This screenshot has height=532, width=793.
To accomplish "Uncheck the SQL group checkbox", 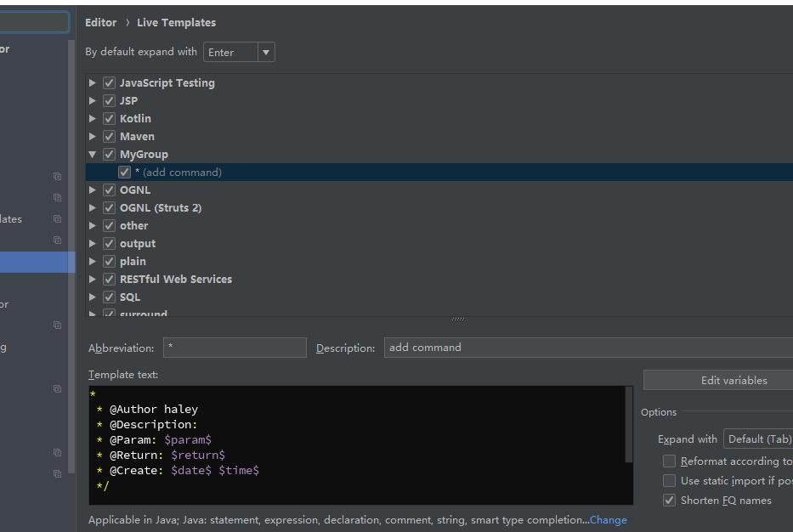I will [x=109, y=297].
